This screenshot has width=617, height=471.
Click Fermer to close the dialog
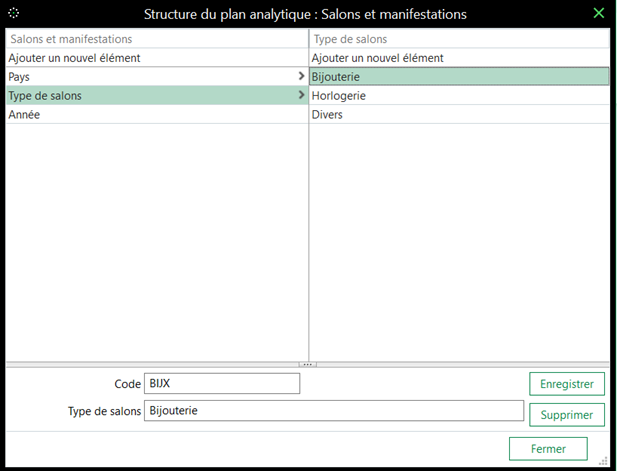click(x=547, y=448)
